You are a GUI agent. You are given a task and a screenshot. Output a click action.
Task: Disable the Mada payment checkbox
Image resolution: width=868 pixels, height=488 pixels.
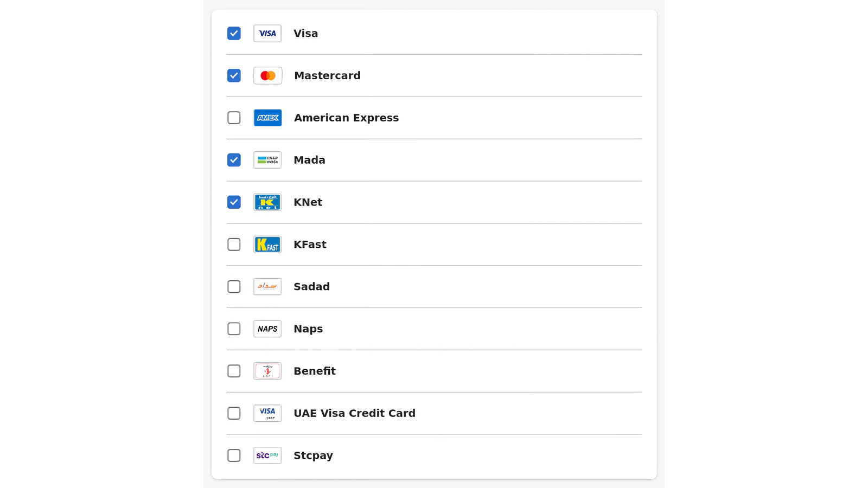pyautogui.click(x=234, y=160)
